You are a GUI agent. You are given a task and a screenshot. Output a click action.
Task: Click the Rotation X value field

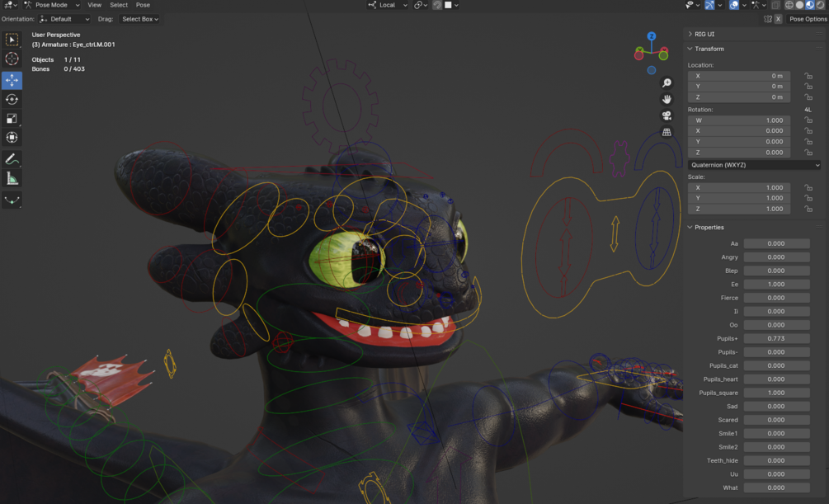[x=739, y=131]
